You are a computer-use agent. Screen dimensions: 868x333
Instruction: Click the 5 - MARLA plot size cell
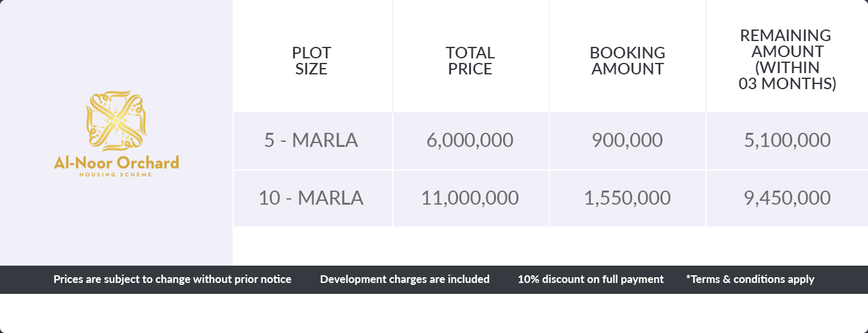click(311, 141)
